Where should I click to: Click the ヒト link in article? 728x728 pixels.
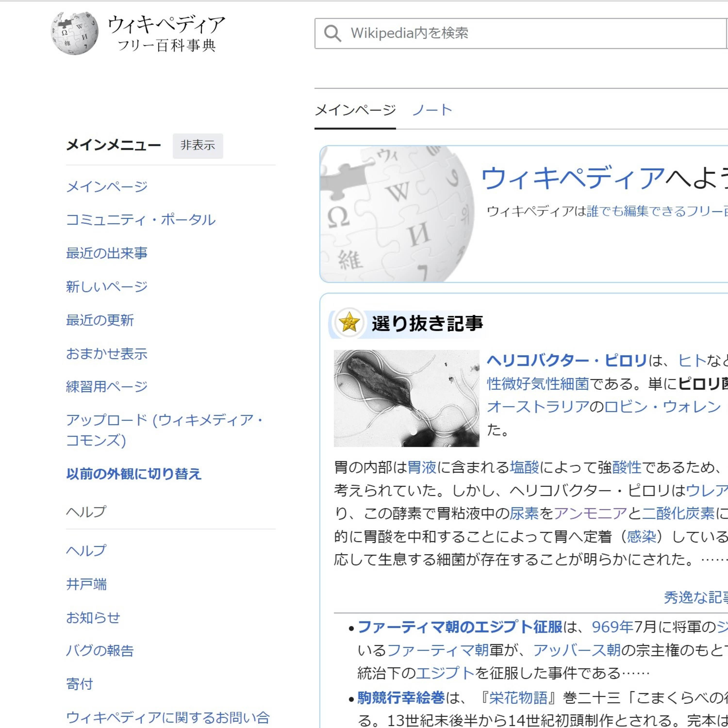[692, 361]
